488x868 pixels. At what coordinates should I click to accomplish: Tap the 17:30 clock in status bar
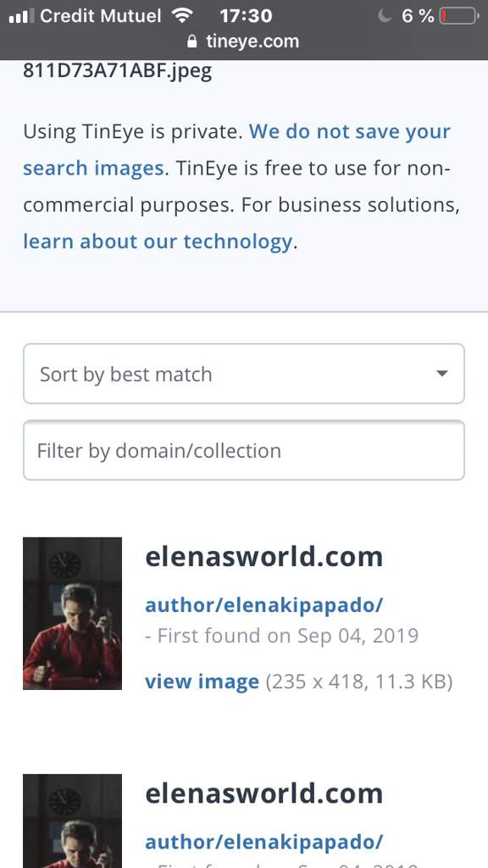pyautogui.click(x=247, y=15)
